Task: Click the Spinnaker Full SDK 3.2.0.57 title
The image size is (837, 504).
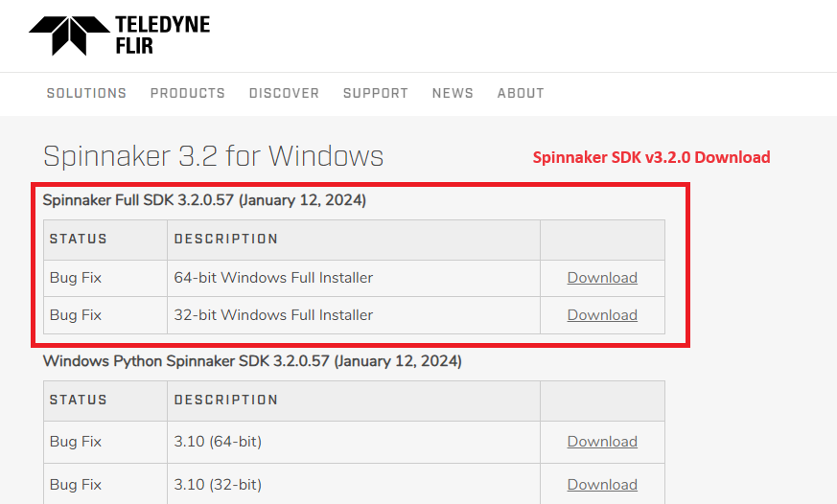Action: click(x=204, y=200)
